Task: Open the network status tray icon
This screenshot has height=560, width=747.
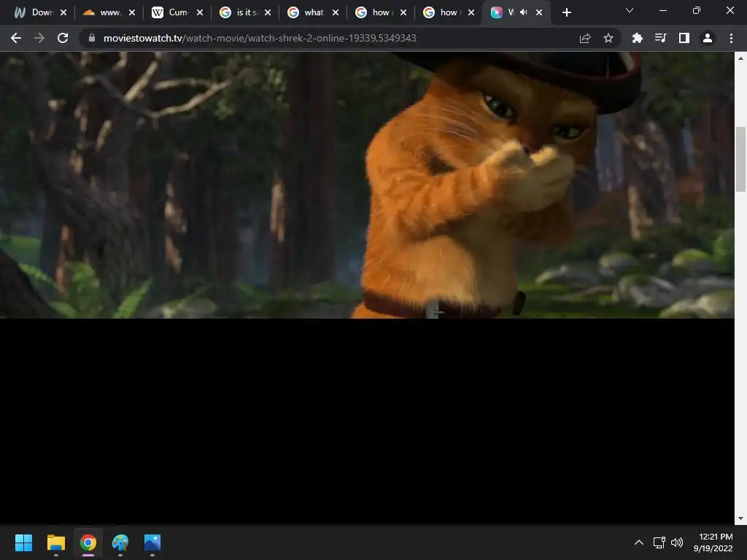Action: (x=659, y=542)
